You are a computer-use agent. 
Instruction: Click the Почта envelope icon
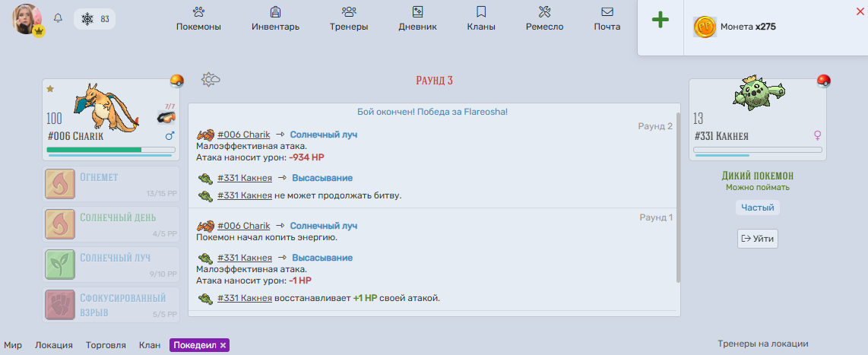[x=607, y=11]
